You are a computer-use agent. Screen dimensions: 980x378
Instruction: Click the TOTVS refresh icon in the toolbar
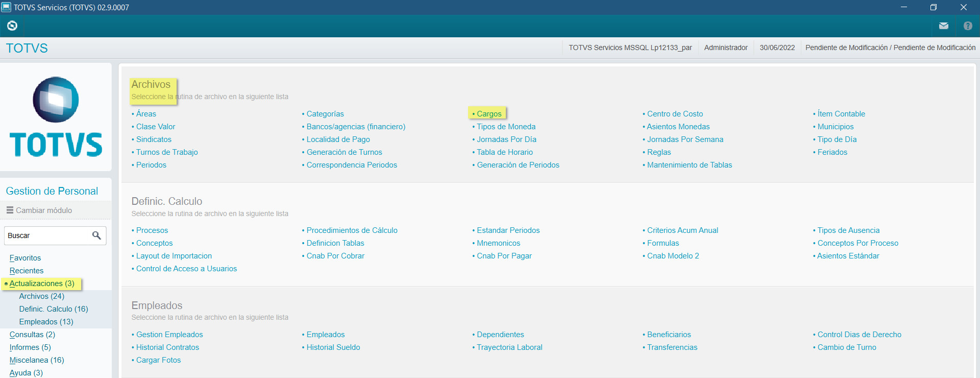click(12, 26)
